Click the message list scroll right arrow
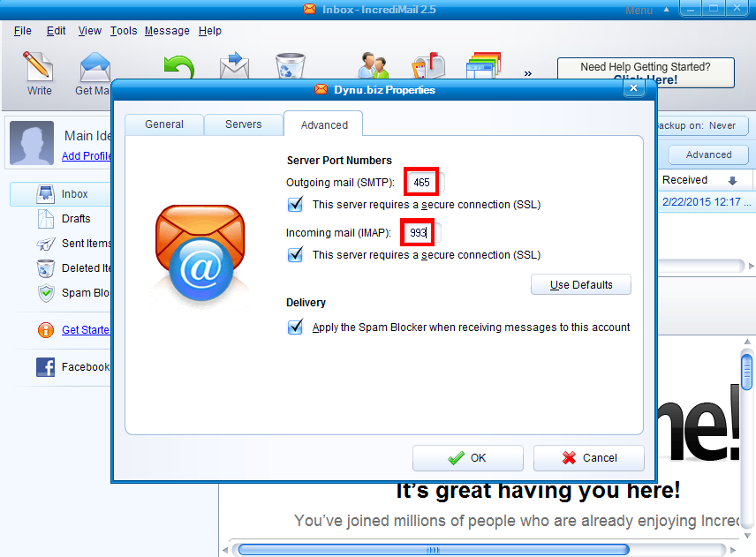This screenshot has width=756, height=557. click(x=752, y=266)
